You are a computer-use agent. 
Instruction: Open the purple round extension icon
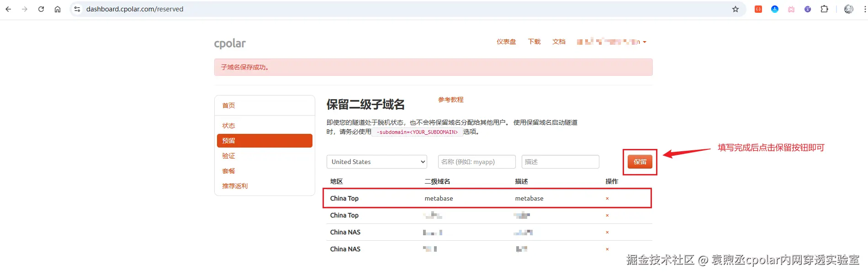point(808,9)
